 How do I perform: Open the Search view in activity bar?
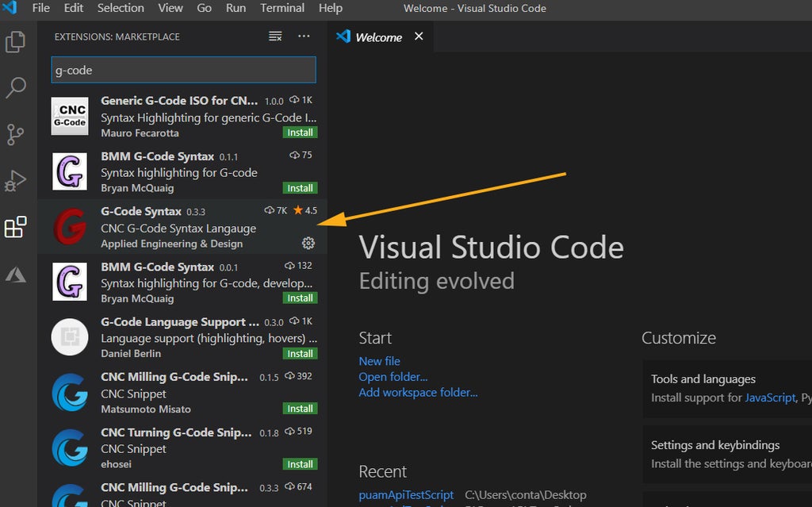pos(16,87)
